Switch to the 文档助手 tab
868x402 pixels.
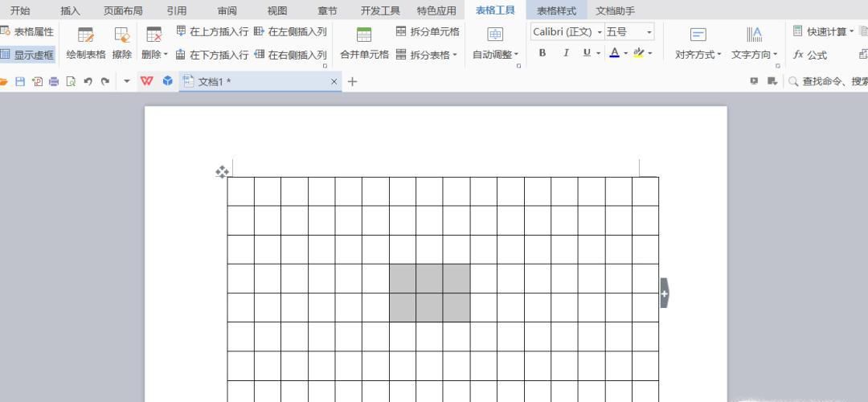615,10
